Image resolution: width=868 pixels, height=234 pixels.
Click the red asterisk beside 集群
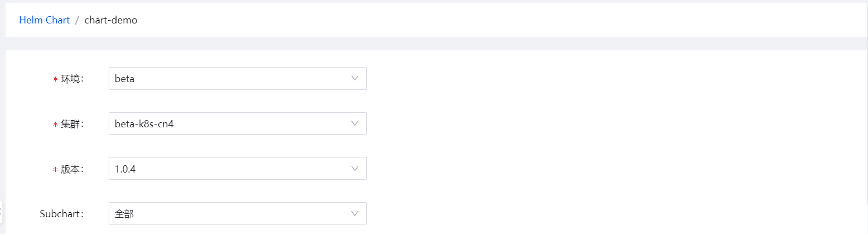click(x=55, y=125)
